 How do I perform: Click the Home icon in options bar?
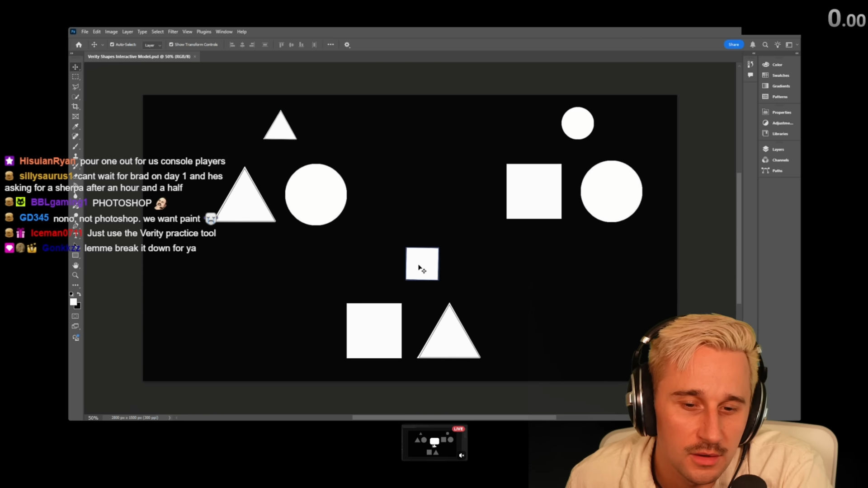[x=79, y=45]
